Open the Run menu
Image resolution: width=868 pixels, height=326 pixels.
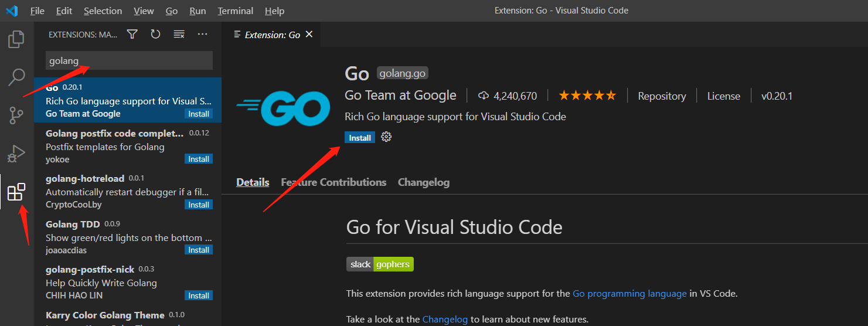click(x=198, y=11)
